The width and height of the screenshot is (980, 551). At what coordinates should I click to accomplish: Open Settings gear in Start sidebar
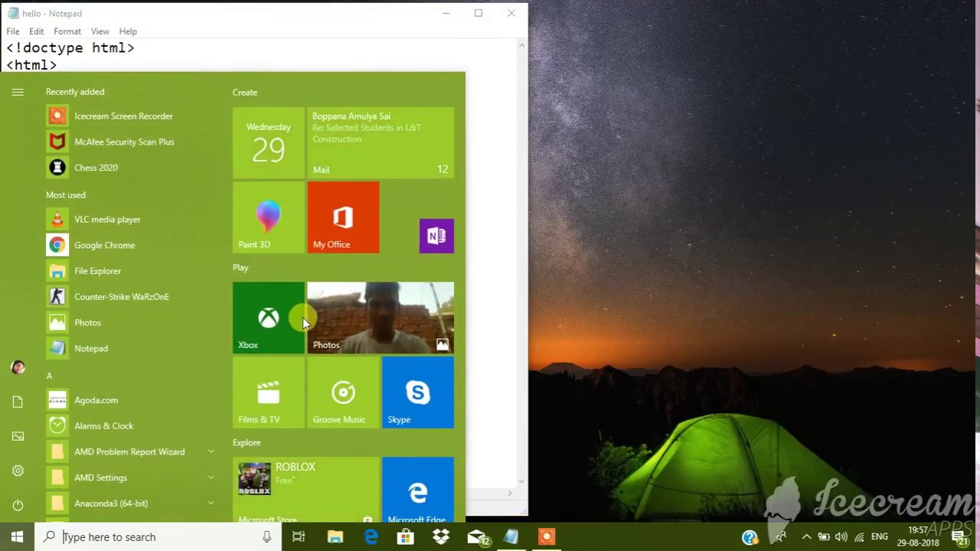click(18, 471)
